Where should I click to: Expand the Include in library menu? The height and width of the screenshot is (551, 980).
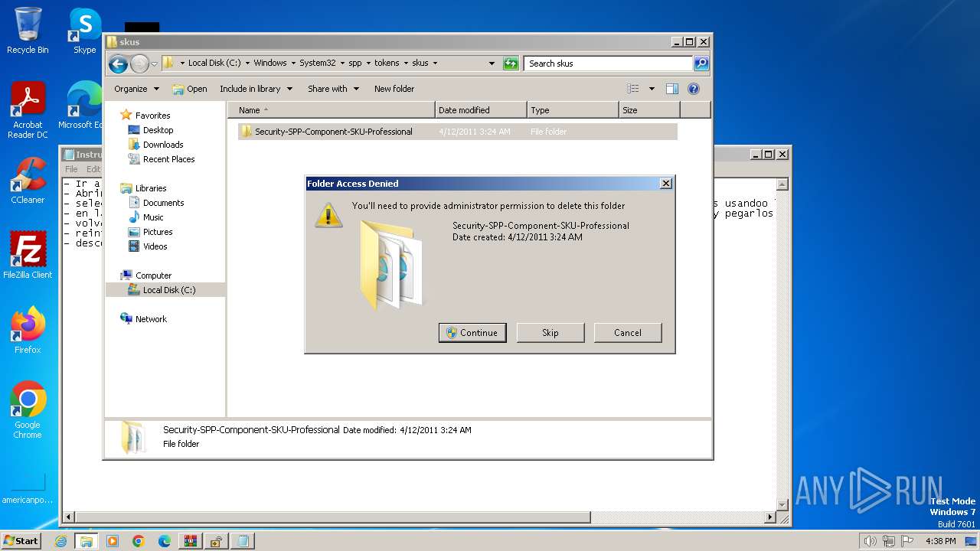click(256, 89)
